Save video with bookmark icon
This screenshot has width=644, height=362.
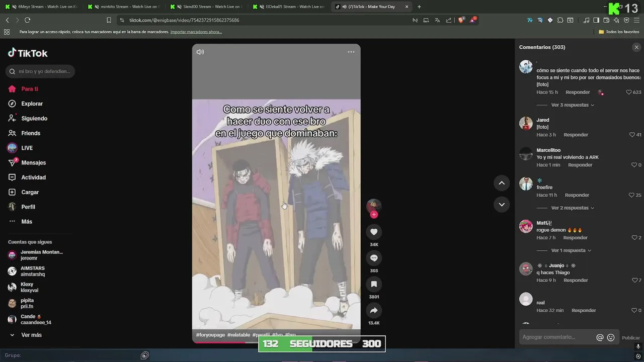point(374,284)
